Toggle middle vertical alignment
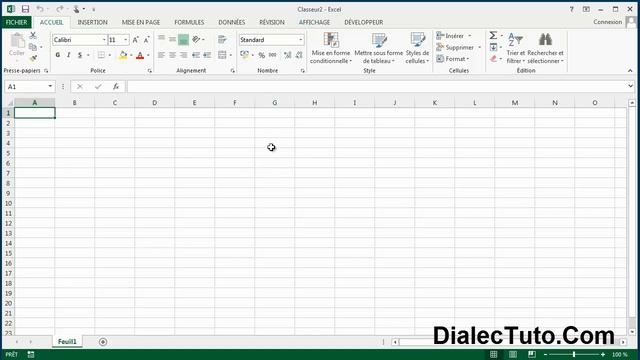This screenshot has height=360, width=640. click(172, 40)
